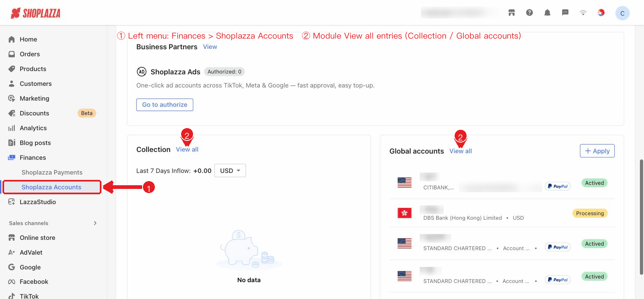
Task: Click the Authorized: 0 badge
Action: (224, 72)
